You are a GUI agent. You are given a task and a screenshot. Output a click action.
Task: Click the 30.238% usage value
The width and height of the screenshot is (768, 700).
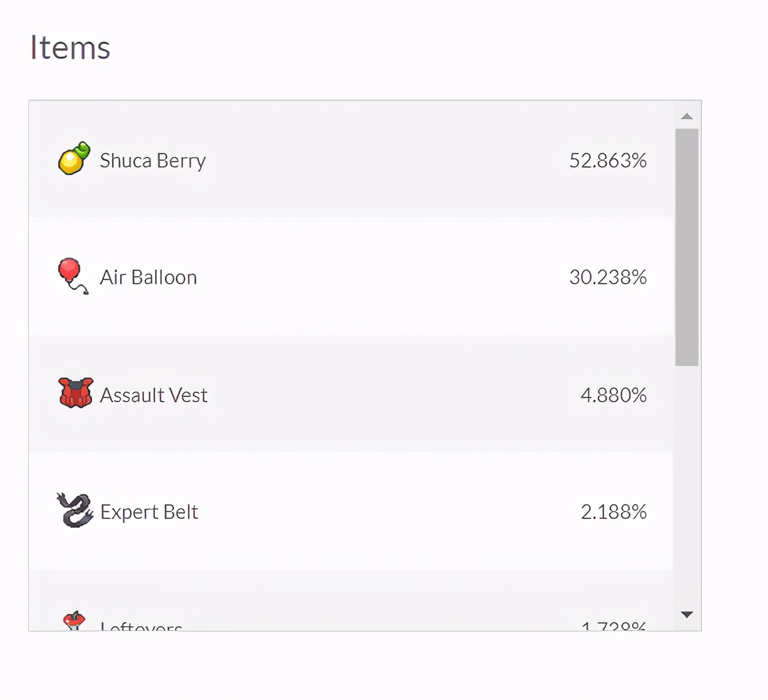point(608,278)
